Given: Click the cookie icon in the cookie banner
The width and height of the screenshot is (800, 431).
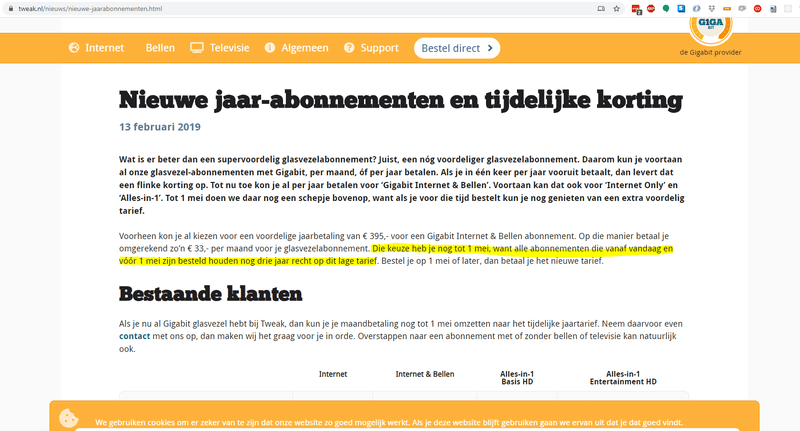Looking at the screenshot, I should (x=68, y=418).
